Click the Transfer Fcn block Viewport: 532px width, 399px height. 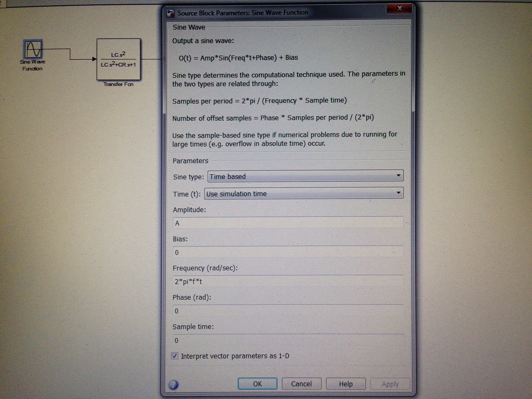point(118,59)
